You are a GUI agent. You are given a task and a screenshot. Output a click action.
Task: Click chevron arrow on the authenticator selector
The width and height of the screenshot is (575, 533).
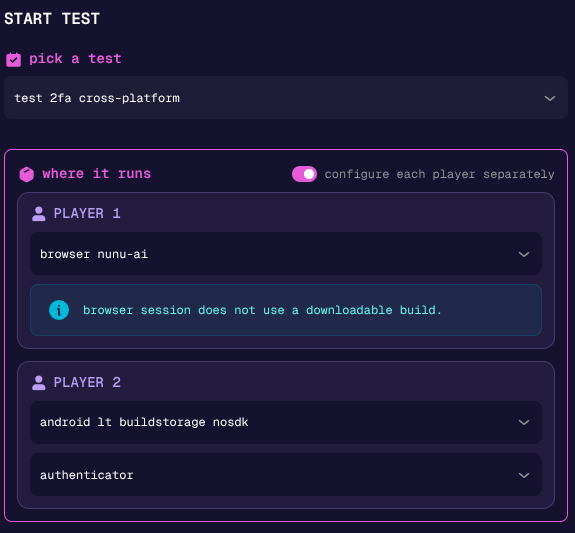[x=524, y=475]
